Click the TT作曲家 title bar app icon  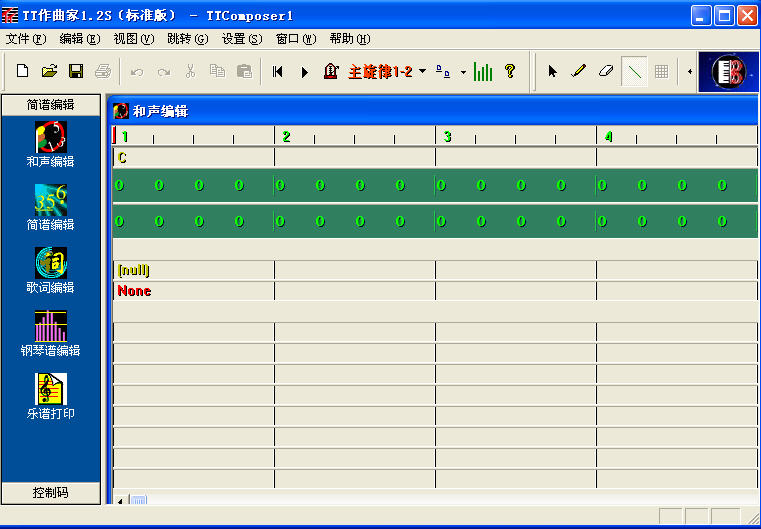[x=10, y=15]
